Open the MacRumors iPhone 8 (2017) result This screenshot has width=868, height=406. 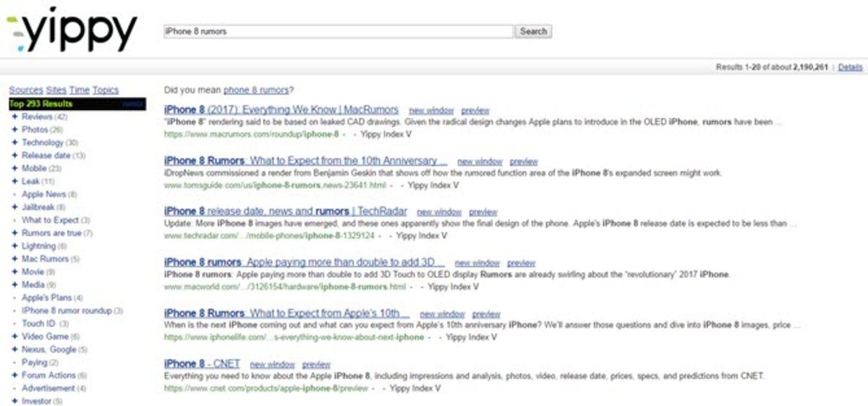point(281,110)
